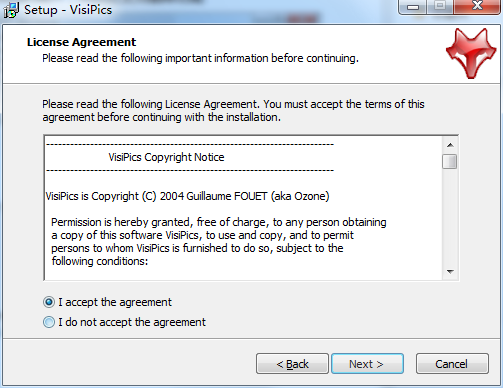Click the 'License Agreement' page title
Screen dimensions: 503x388
click(x=82, y=42)
